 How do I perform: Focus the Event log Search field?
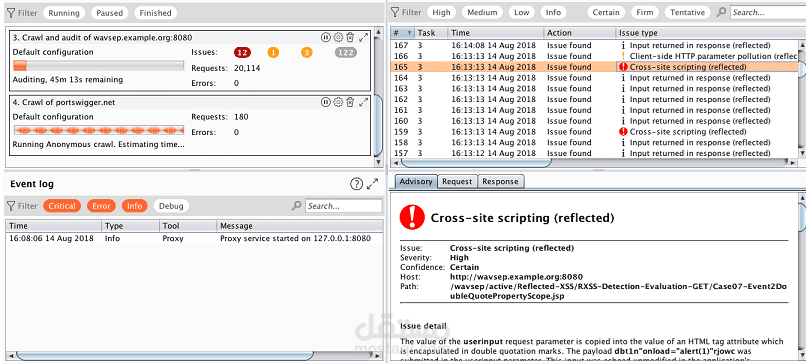[343, 206]
